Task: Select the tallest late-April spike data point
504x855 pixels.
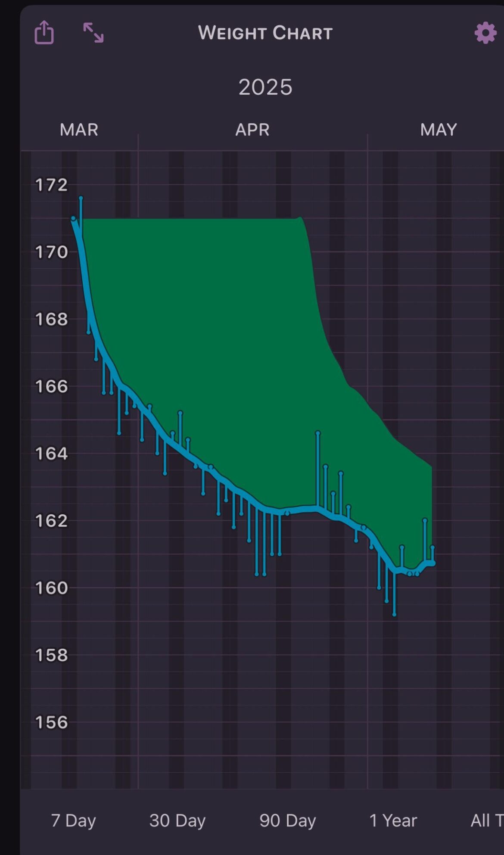Action: (x=318, y=433)
